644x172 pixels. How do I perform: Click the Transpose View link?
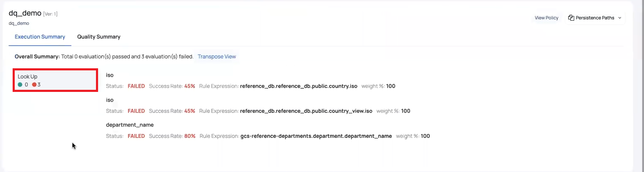tap(217, 56)
